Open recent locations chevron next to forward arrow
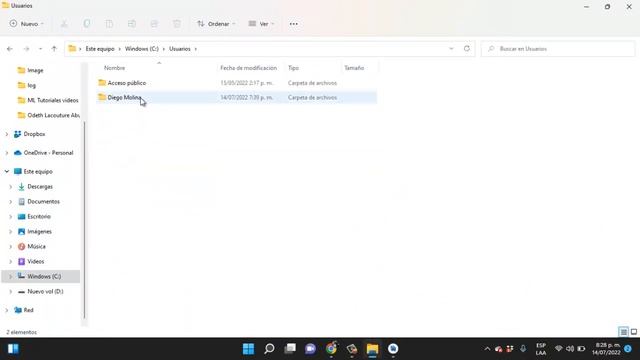Screen dimensions: 640x360 coord(40,49)
